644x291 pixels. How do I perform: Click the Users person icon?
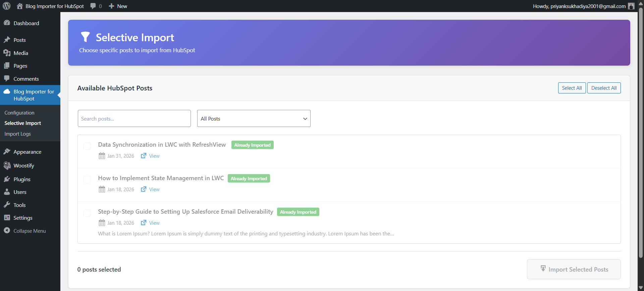7,192
